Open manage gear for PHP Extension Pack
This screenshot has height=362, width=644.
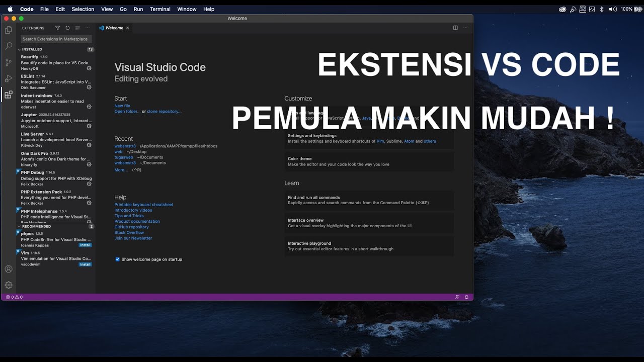click(89, 203)
